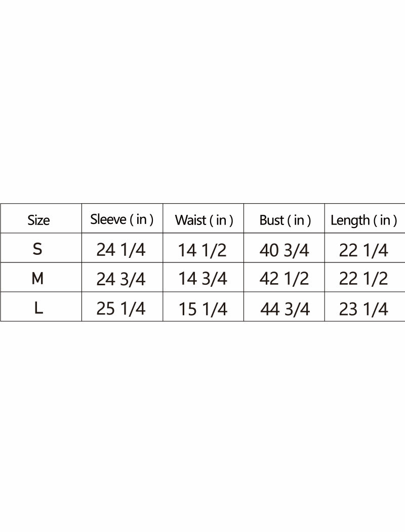Click the S bust value 40 3/4
The image size is (405, 532).
click(284, 250)
